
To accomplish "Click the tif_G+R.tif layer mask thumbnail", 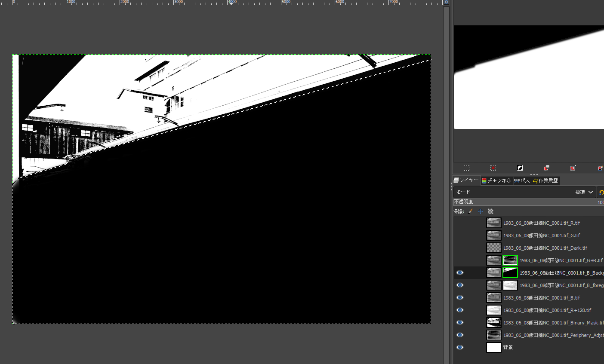I will [510, 260].
